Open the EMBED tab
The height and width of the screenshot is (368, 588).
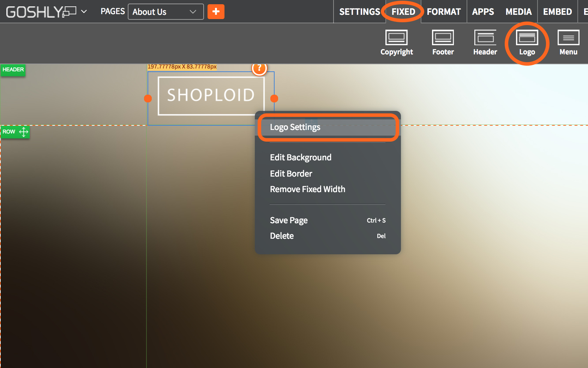click(x=557, y=12)
